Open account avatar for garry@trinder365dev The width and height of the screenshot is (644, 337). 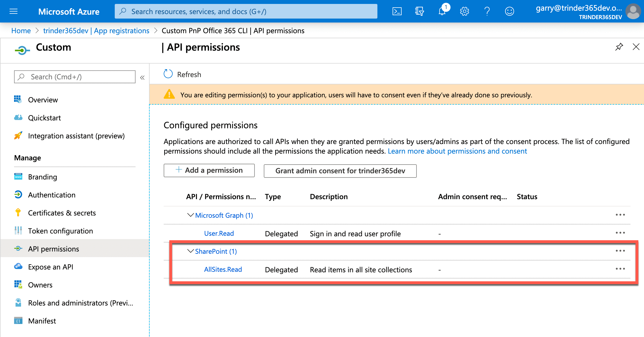click(x=633, y=11)
